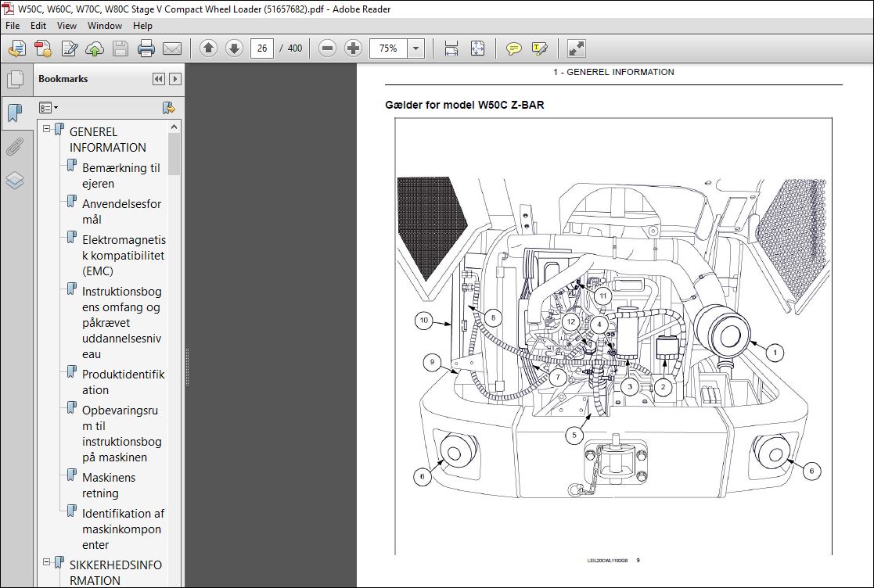Go to the next page arrow
The width and height of the screenshot is (874, 588).
[x=234, y=48]
